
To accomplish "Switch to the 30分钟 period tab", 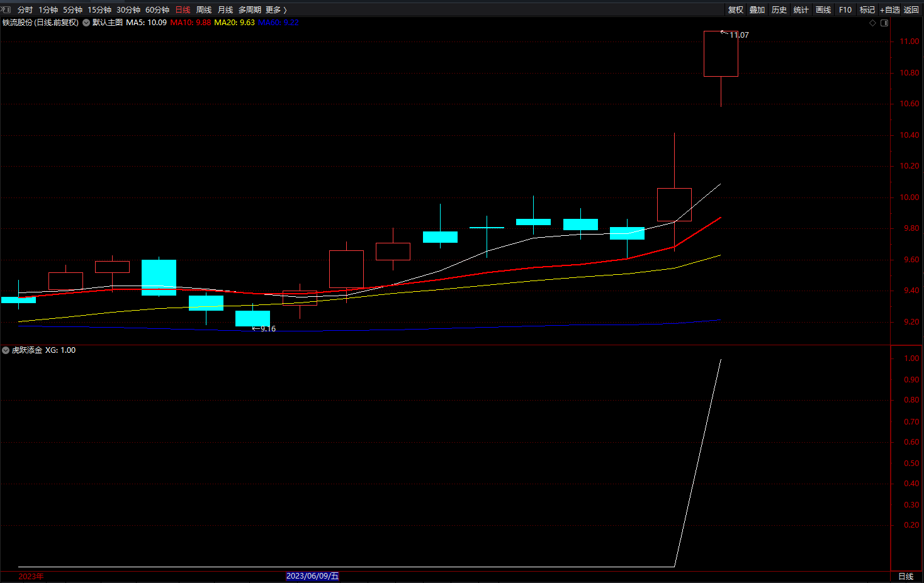I will point(128,10).
